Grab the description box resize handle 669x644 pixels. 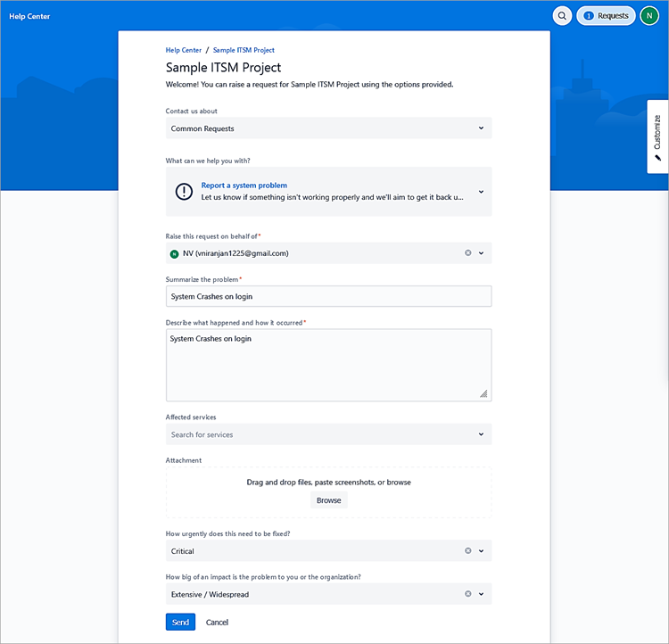(x=483, y=393)
